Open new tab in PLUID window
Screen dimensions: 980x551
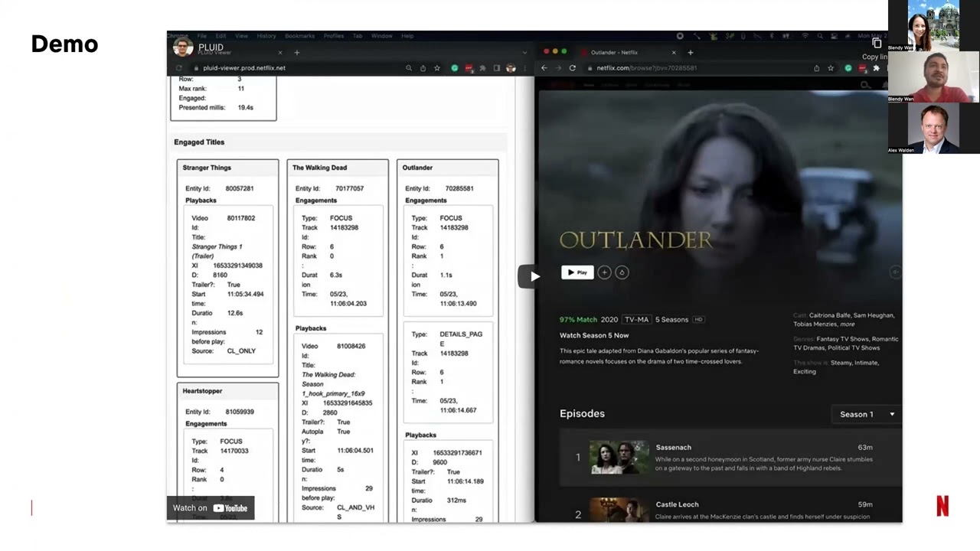[297, 53]
